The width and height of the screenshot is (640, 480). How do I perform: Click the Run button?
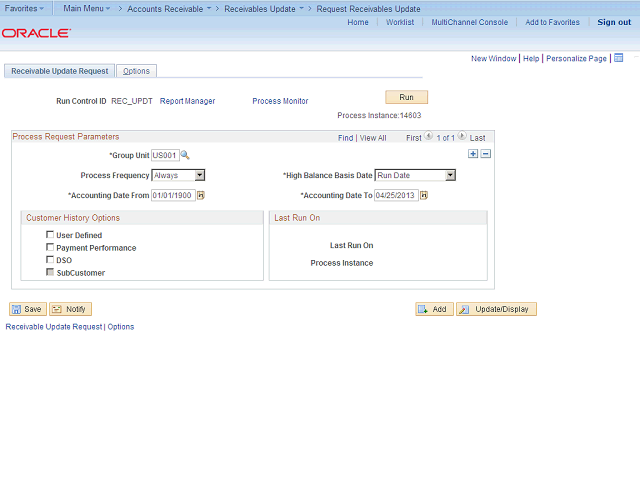407,97
